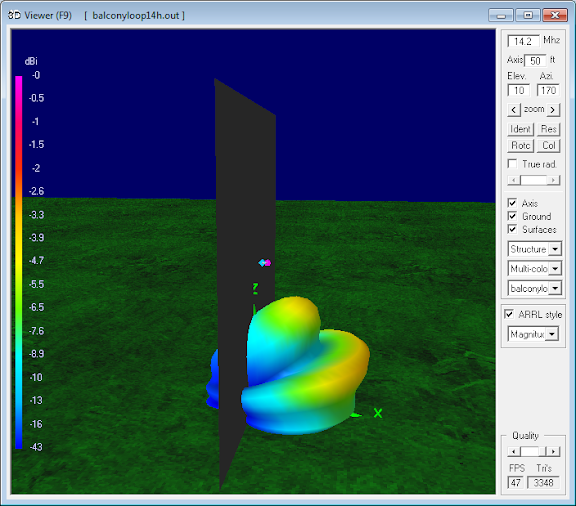The height and width of the screenshot is (506, 576).
Task: Toggle the Ground checkbox
Action: pyautogui.click(x=512, y=216)
